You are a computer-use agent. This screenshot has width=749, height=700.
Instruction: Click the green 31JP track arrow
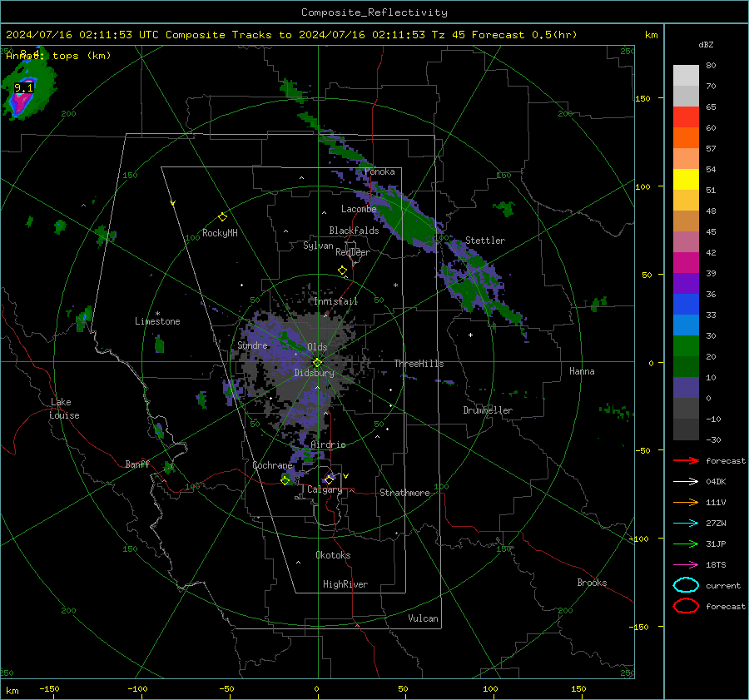(686, 544)
